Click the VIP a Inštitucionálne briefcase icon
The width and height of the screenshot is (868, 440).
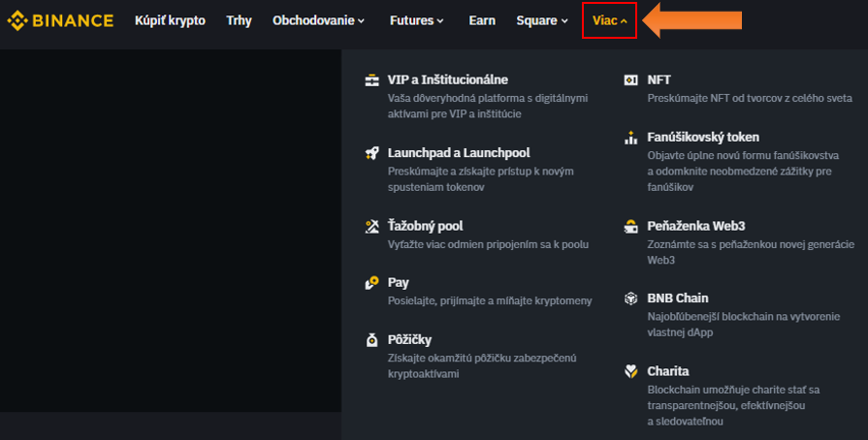(371, 80)
